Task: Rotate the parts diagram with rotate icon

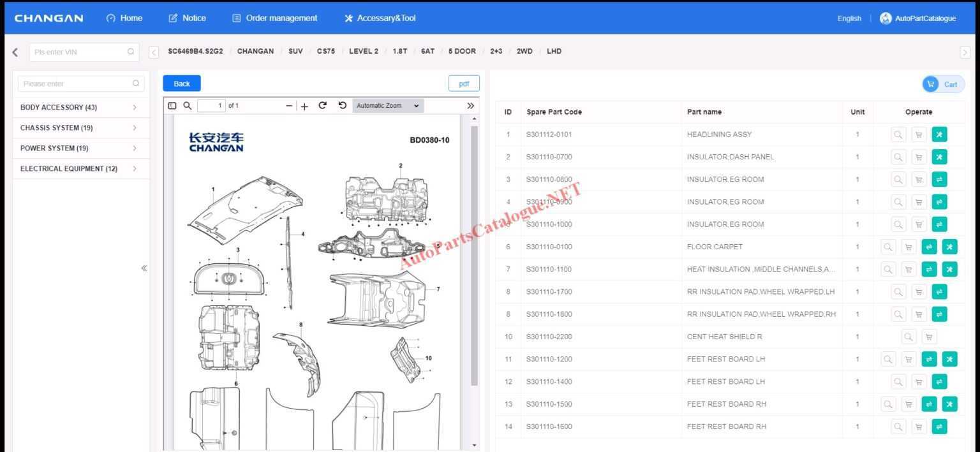Action: pos(322,105)
